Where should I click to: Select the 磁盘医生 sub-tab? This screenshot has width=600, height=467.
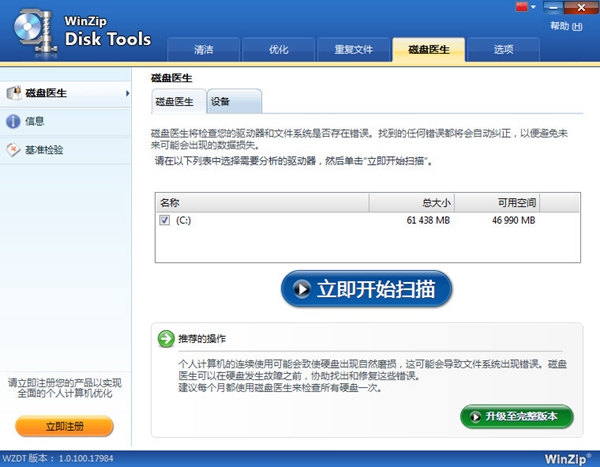coord(179,101)
